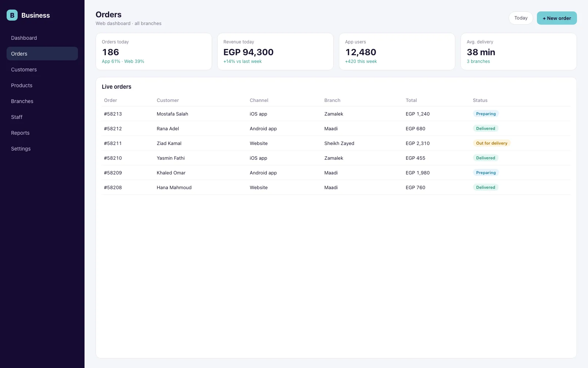The image size is (588, 368).
Task: Click the App users card
Action: pos(397,52)
